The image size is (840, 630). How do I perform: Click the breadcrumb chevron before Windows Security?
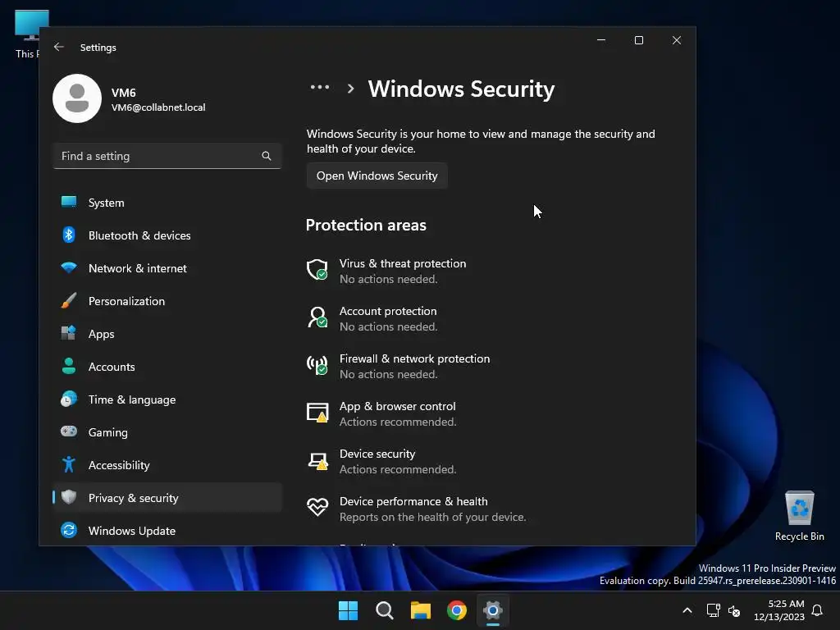350,89
